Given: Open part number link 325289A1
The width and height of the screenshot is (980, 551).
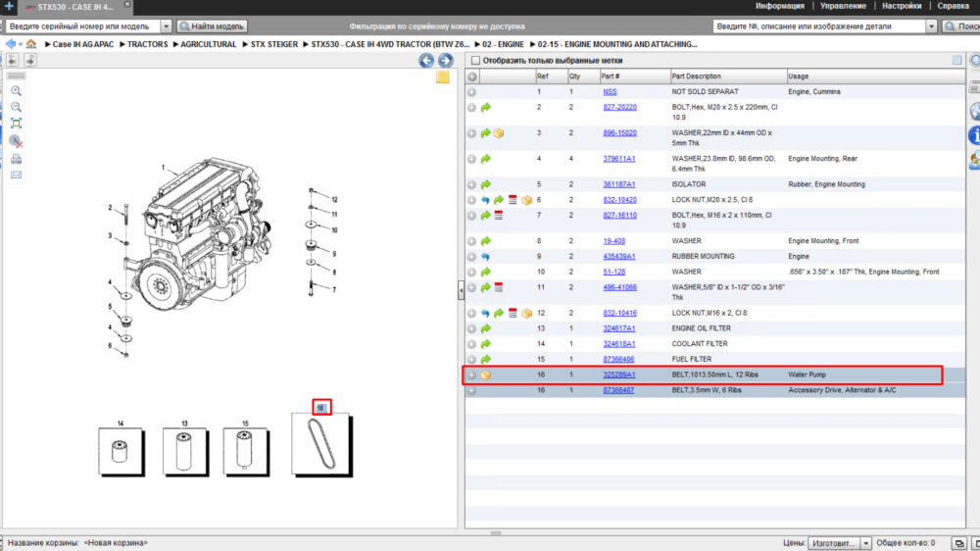Looking at the screenshot, I should [x=618, y=376].
